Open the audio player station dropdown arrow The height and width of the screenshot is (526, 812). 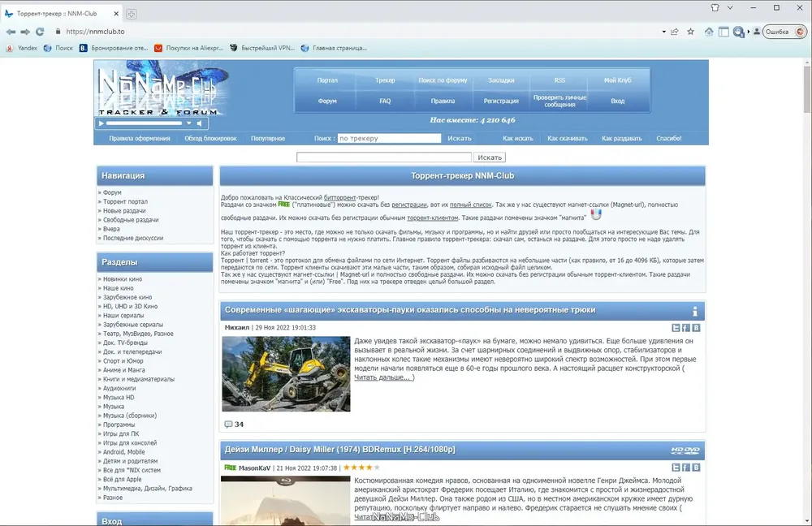(189, 123)
